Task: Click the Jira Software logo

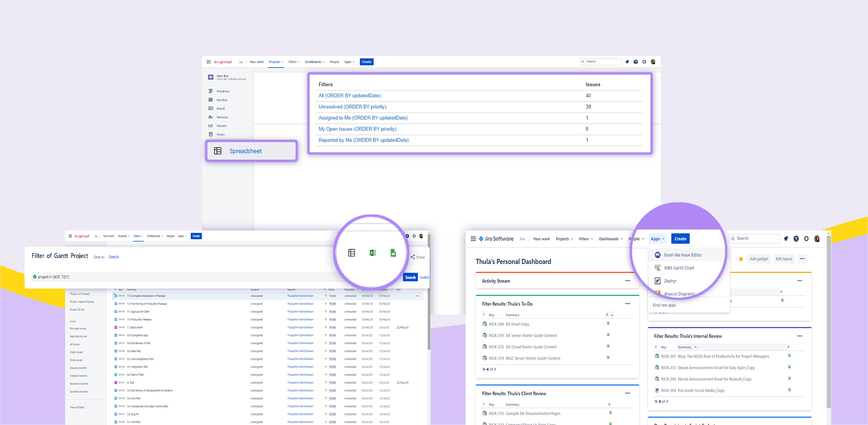Action: (496, 239)
